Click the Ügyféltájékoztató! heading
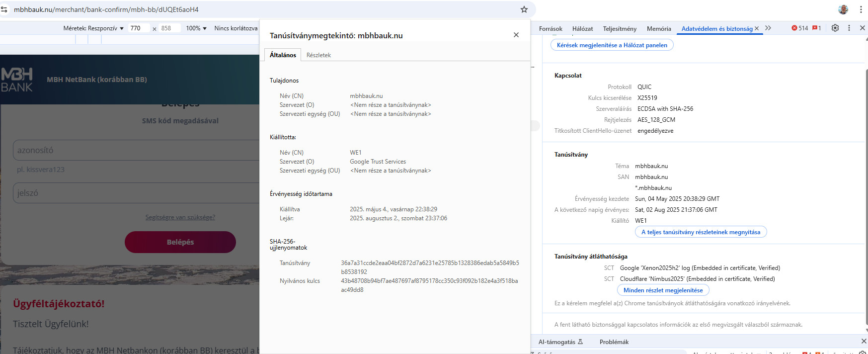 [59, 304]
